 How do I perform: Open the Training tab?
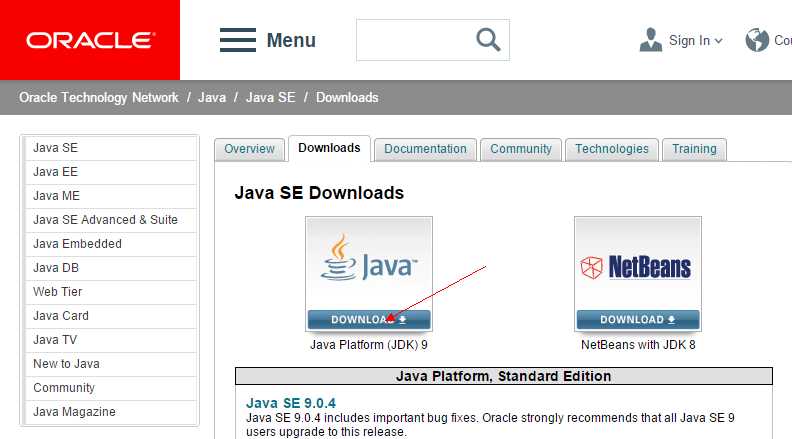[x=695, y=150]
